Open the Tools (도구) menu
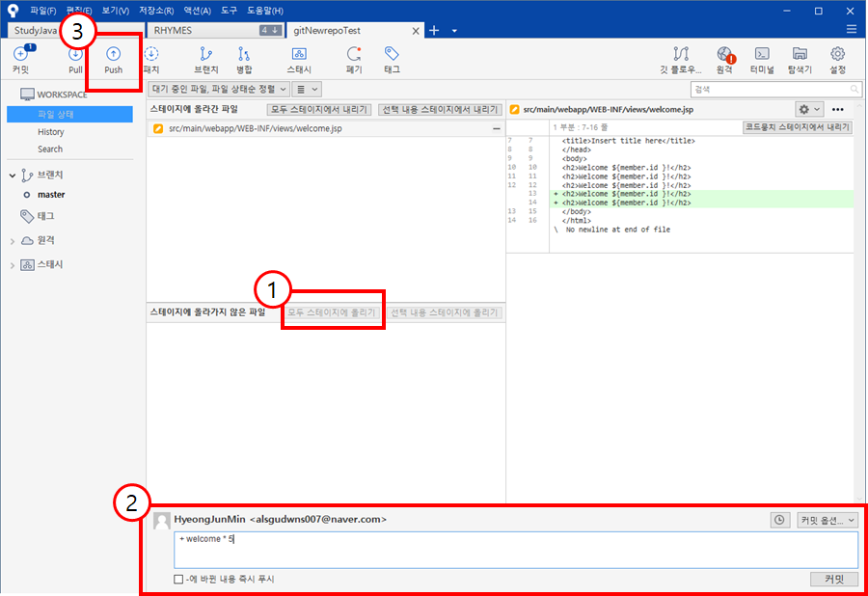This screenshot has height=596, width=868. pyautogui.click(x=229, y=11)
